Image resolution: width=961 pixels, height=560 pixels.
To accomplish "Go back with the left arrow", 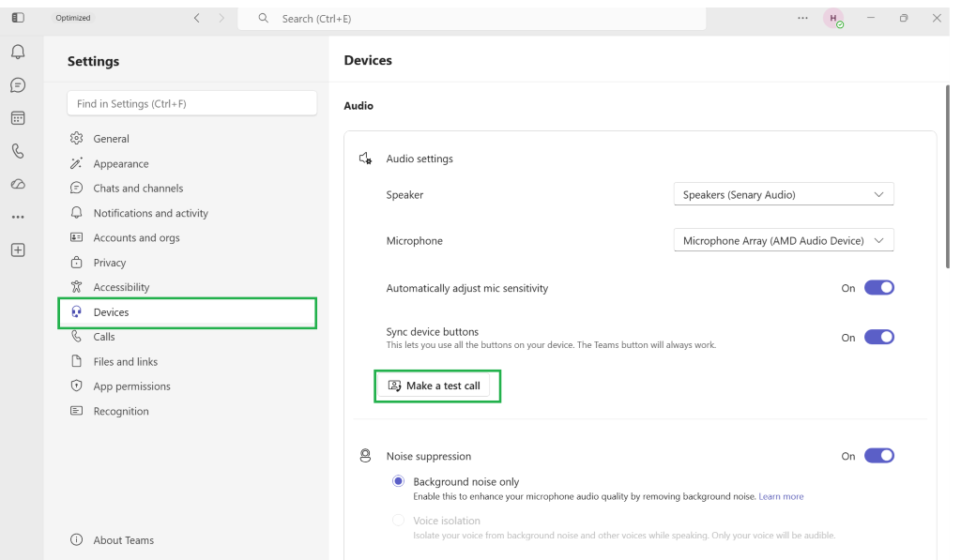I will [x=197, y=19].
